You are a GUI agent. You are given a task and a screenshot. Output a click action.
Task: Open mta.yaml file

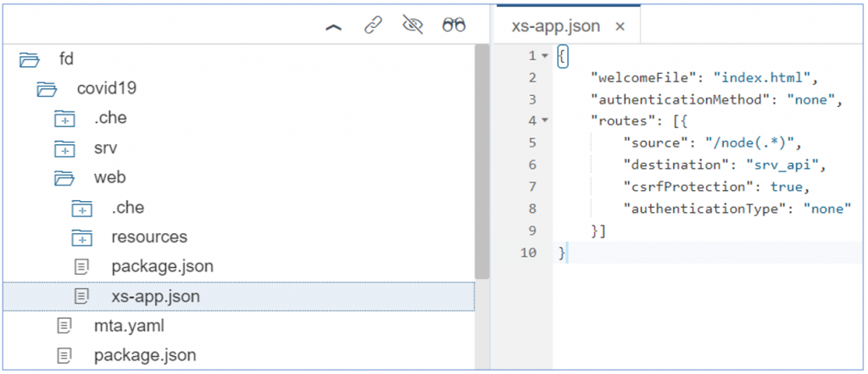click(129, 327)
